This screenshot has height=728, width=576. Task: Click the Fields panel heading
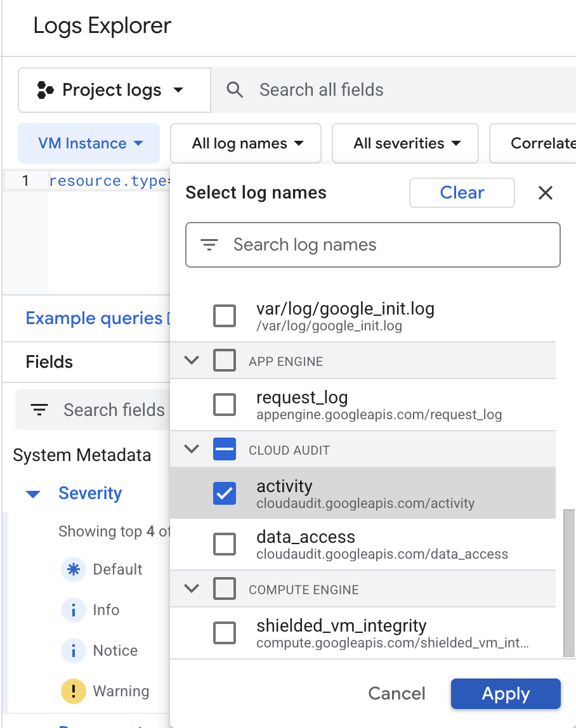[x=49, y=362]
